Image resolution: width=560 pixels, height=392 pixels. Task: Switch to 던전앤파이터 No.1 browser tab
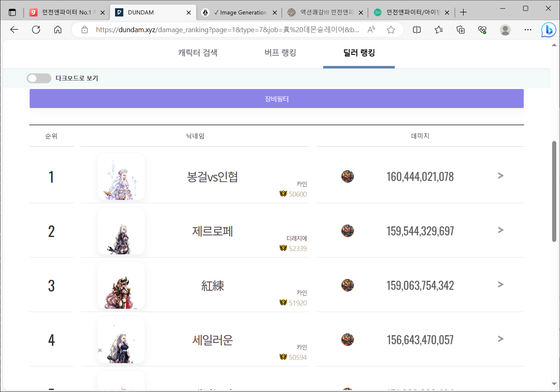[x=68, y=12]
